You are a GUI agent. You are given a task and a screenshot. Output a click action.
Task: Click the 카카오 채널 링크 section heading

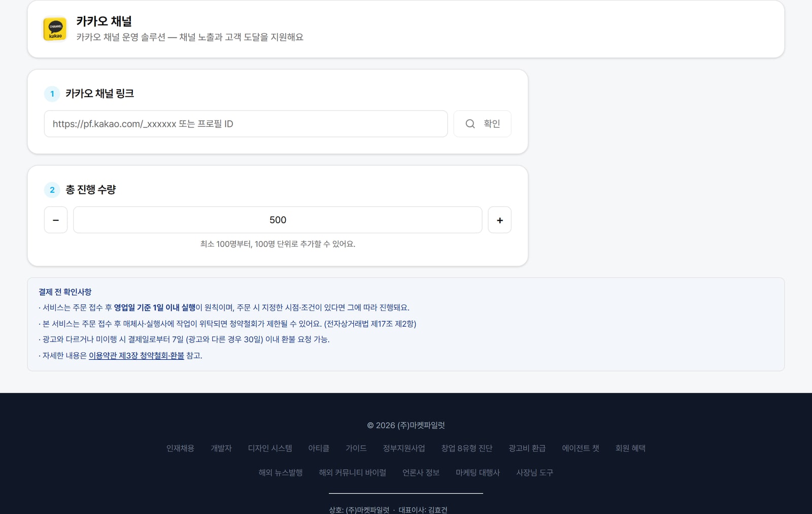(x=100, y=93)
